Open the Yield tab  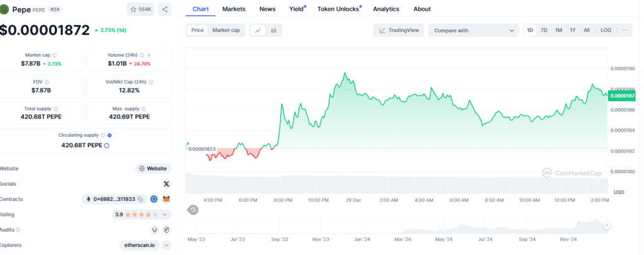tap(296, 9)
